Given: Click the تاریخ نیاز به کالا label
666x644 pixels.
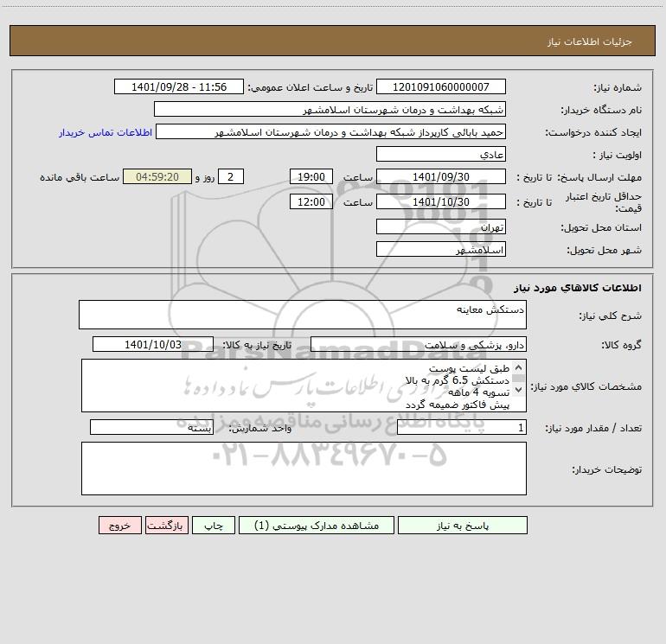Looking at the screenshot, I should point(257,345).
